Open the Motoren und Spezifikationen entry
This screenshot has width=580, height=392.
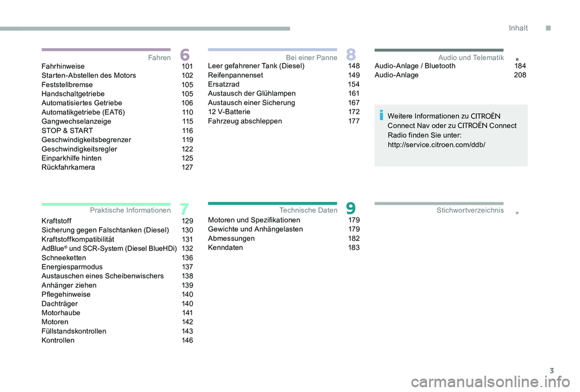284,220
